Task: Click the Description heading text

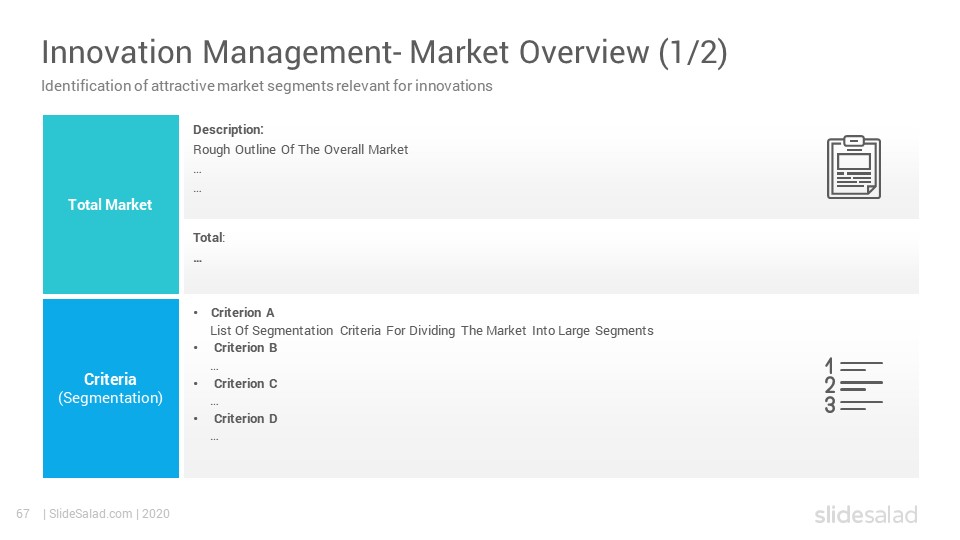Action: (x=228, y=129)
